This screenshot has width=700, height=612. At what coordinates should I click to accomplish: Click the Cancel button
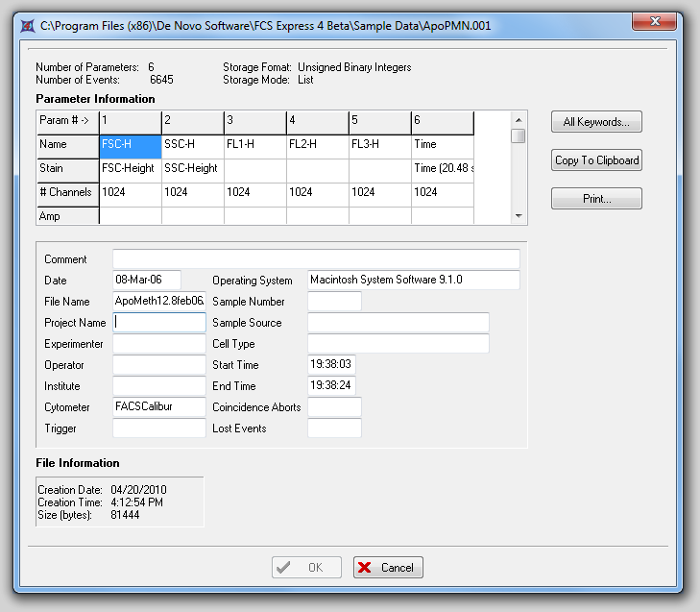click(x=388, y=568)
